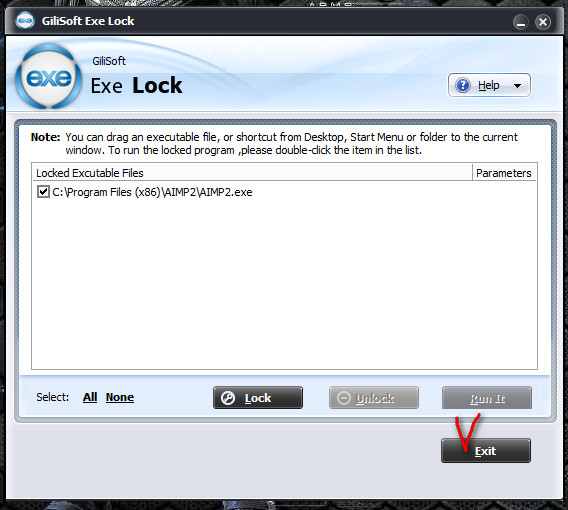Exit the application via Exit button
This screenshot has height=510, width=568.
[x=486, y=451]
